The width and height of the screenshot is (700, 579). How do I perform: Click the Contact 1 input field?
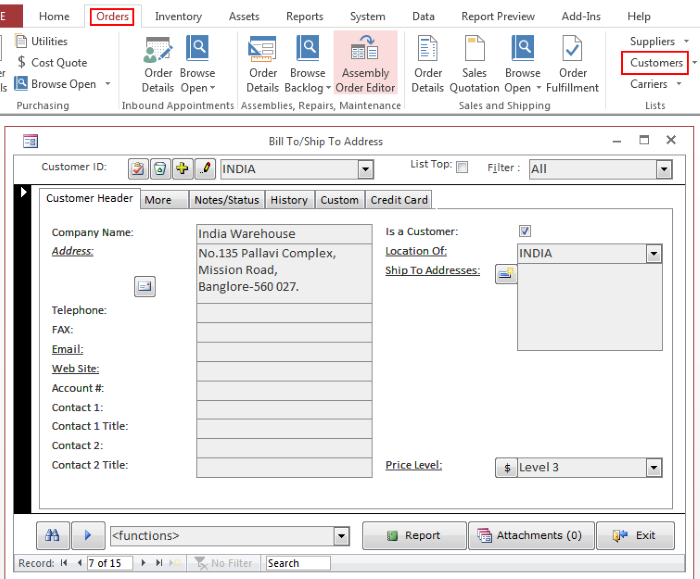click(284, 410)
